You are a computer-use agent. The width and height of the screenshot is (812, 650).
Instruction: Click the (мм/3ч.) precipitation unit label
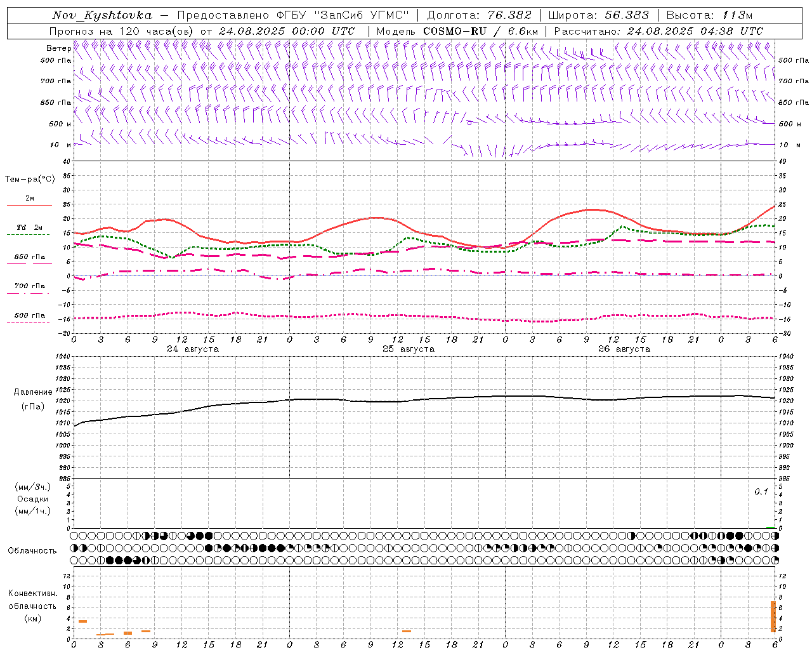point(33,487)
